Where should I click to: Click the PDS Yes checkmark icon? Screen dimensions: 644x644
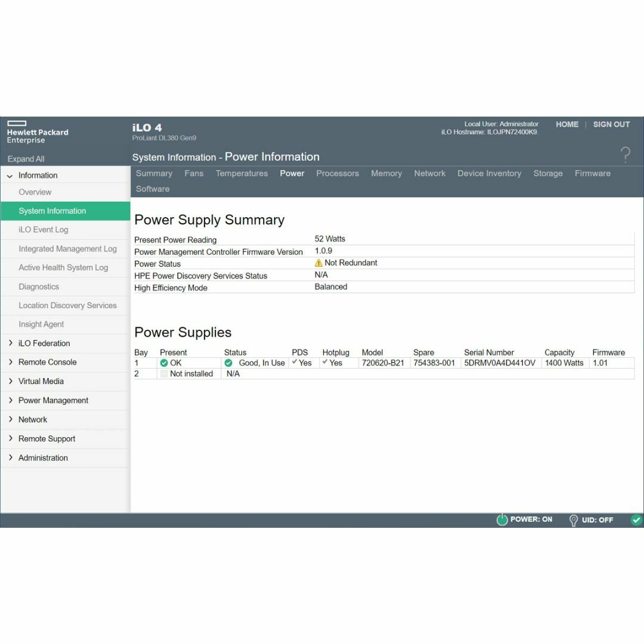click(x=294, y=362)
